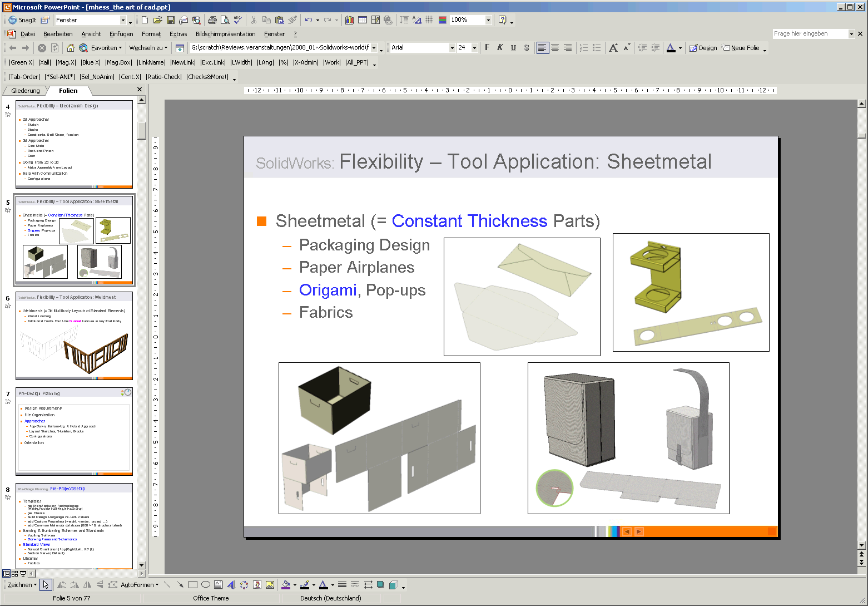Click the SnagIt button

click(x=22, y=20)
